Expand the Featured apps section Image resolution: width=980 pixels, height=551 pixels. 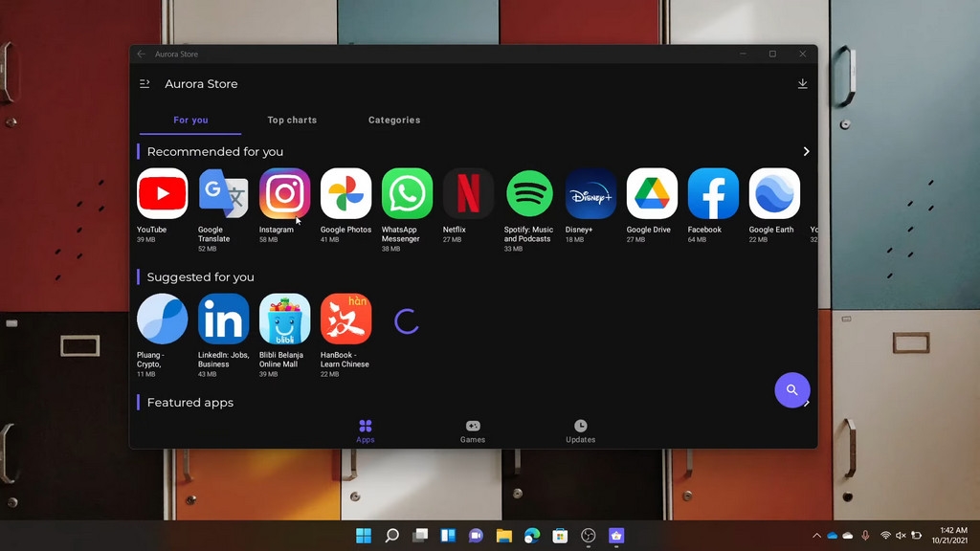coord(807,403)
